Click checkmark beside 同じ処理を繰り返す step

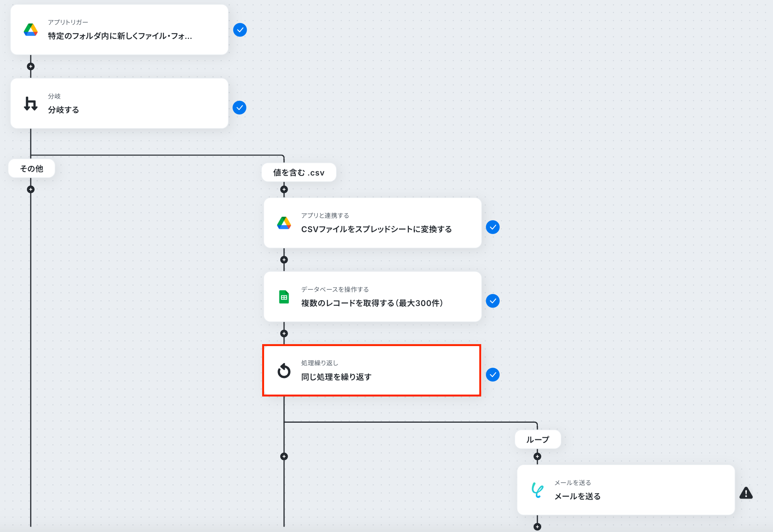coord(493,375)
